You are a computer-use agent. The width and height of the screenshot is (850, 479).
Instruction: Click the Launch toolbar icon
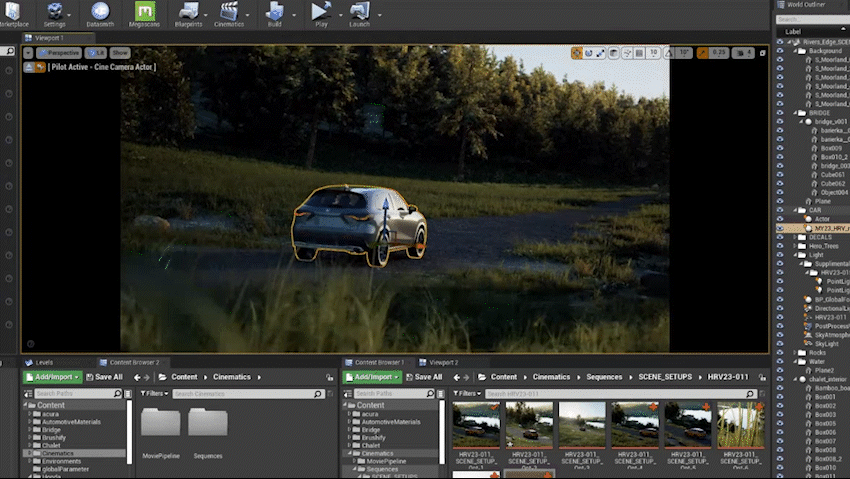[358, 13]
